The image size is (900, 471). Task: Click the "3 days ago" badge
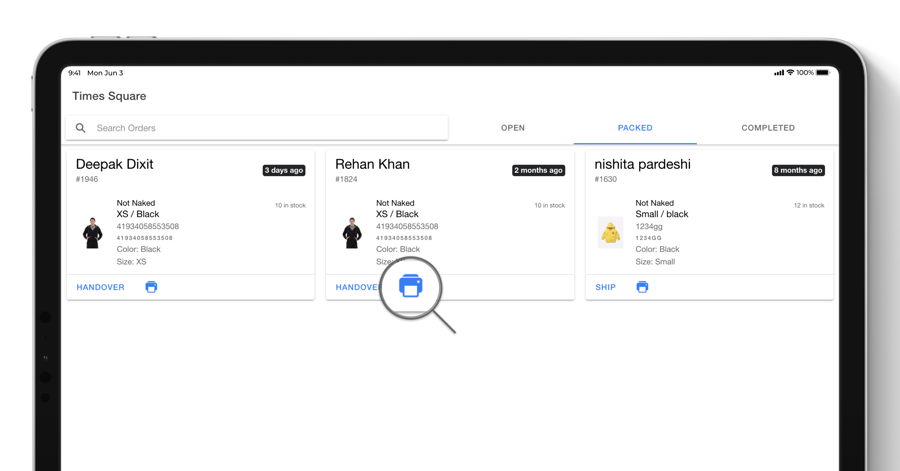click(x=284, y=170)
